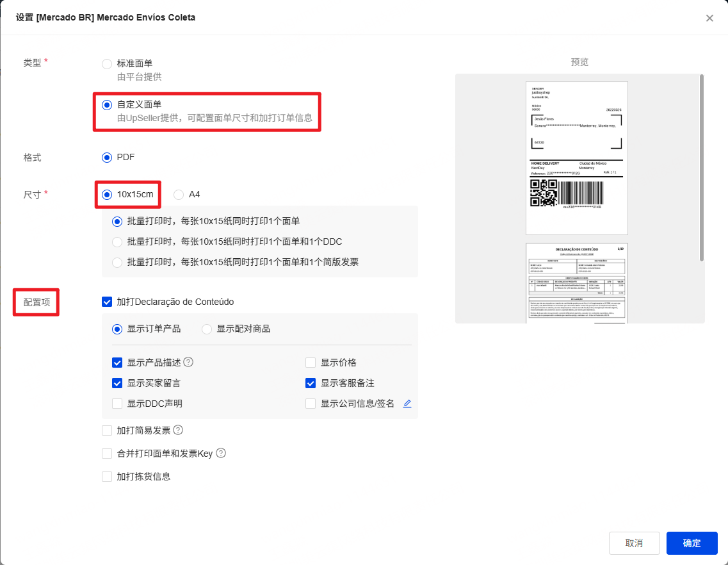
Task: Click the preview panel vertical scrollbar
Action: (x=702, y=168)
